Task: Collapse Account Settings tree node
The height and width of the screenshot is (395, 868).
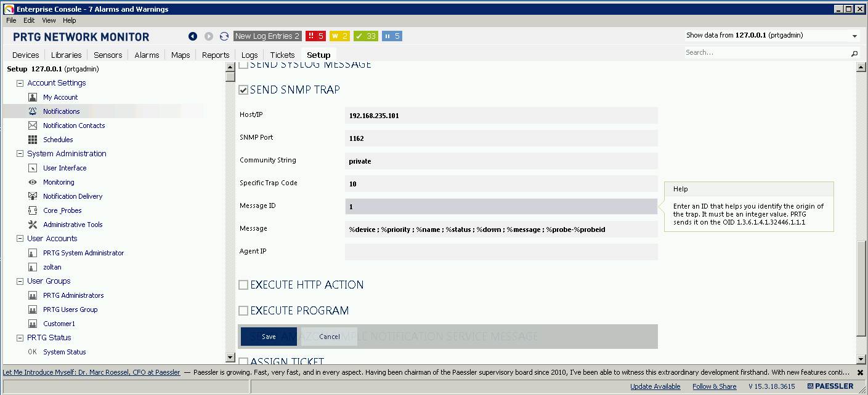Action: tap(20, 83)
